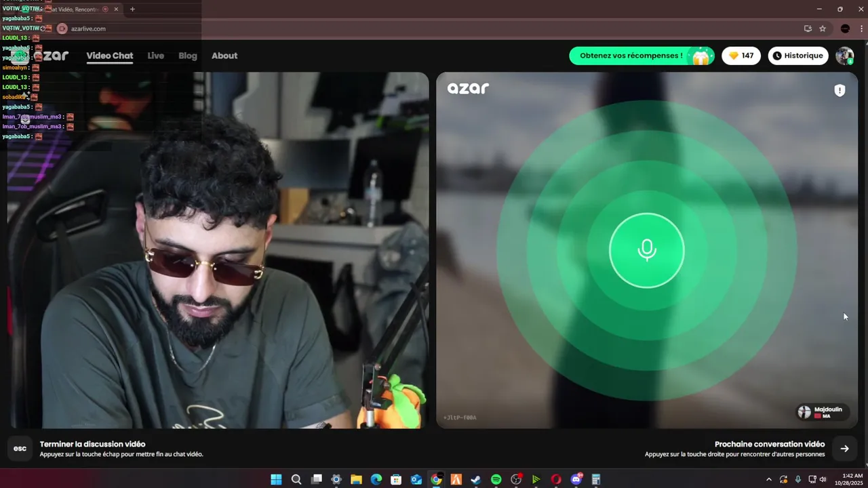The height and width of the screenshot is (488, 868).
Task: Open Spotify on the taskbar
Action: click(x=496, y=479)
